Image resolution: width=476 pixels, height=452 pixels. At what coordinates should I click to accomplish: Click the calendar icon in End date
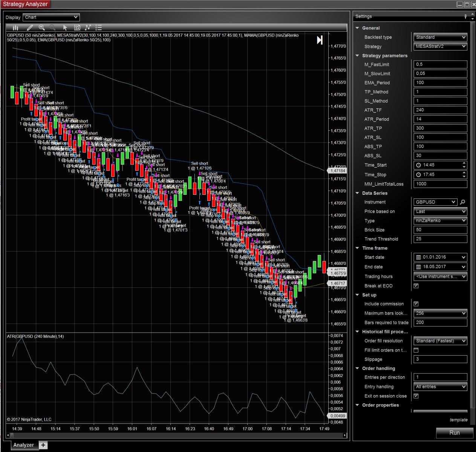click(x=418, y=267)
